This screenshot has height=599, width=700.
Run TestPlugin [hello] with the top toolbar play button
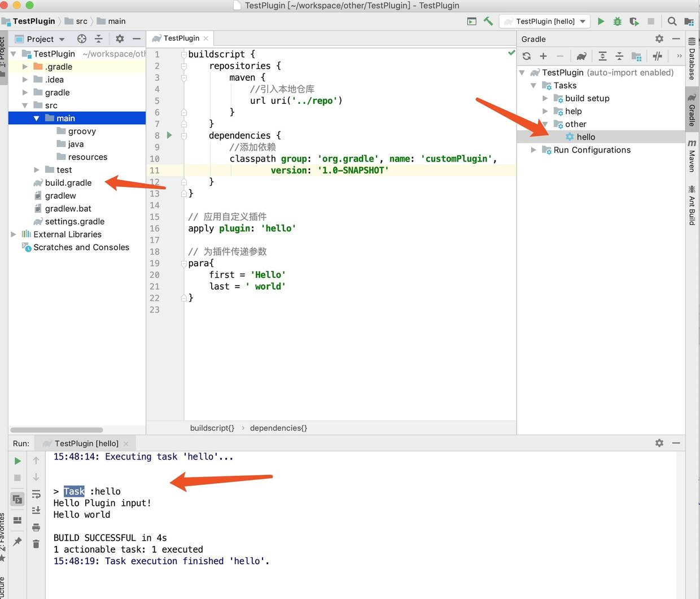coord(601,21)
